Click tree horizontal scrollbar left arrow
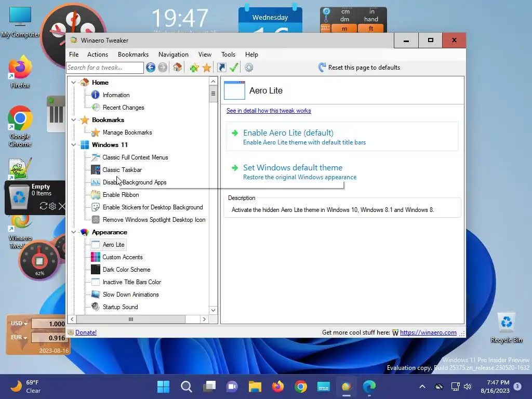Screen dimensions: 532x399 (x=72, y=320)
